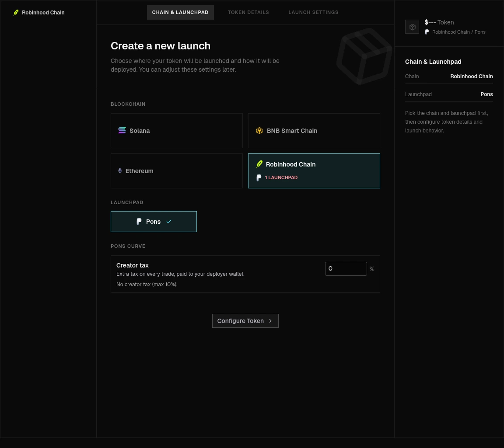Open the Chain & Launchpad tab
Viewport: 504px width, 448px height.
tap(180, 12)
